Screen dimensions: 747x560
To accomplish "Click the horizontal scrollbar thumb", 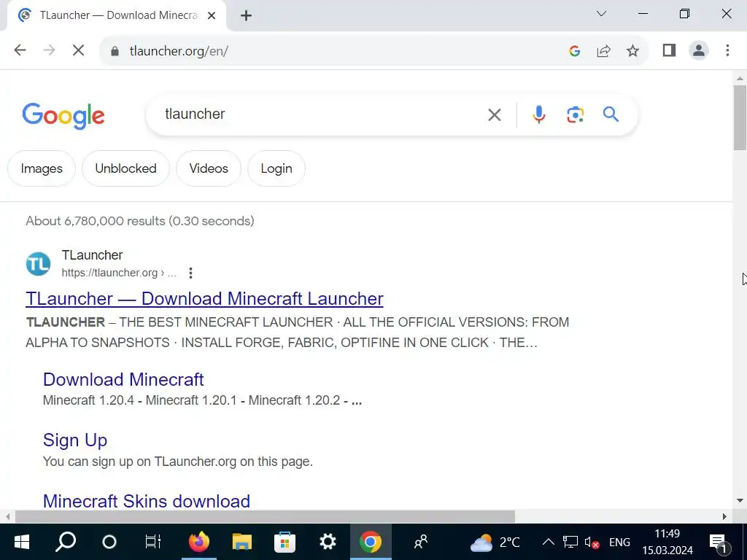I will coord(265,517).
